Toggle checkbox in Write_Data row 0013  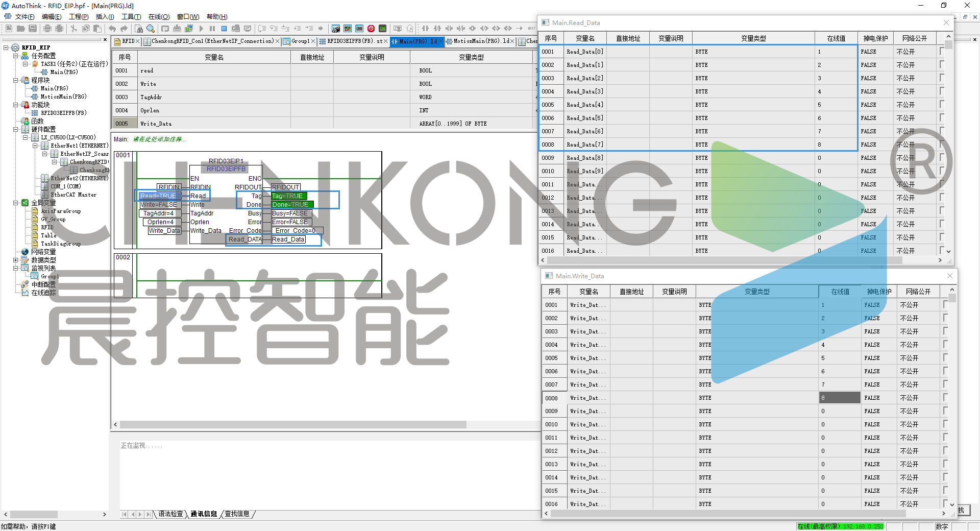[x=946, y=464]
